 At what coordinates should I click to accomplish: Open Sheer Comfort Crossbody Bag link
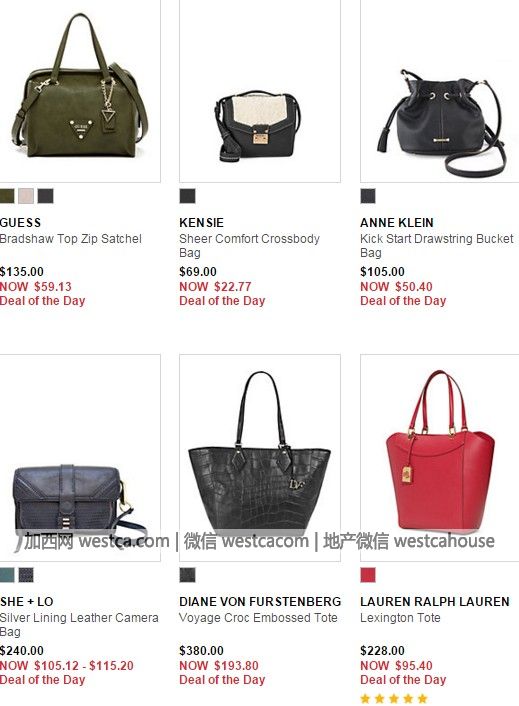point(249,245)
